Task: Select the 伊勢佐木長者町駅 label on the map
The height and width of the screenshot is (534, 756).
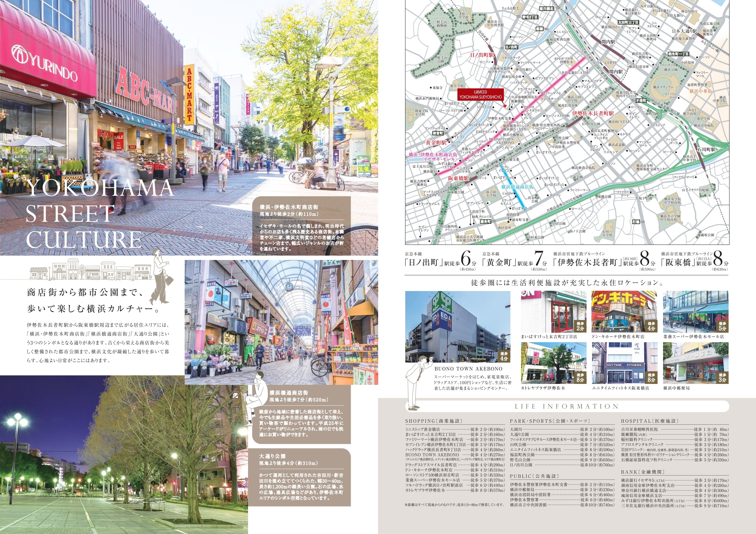Action: (x=593, y=113)
